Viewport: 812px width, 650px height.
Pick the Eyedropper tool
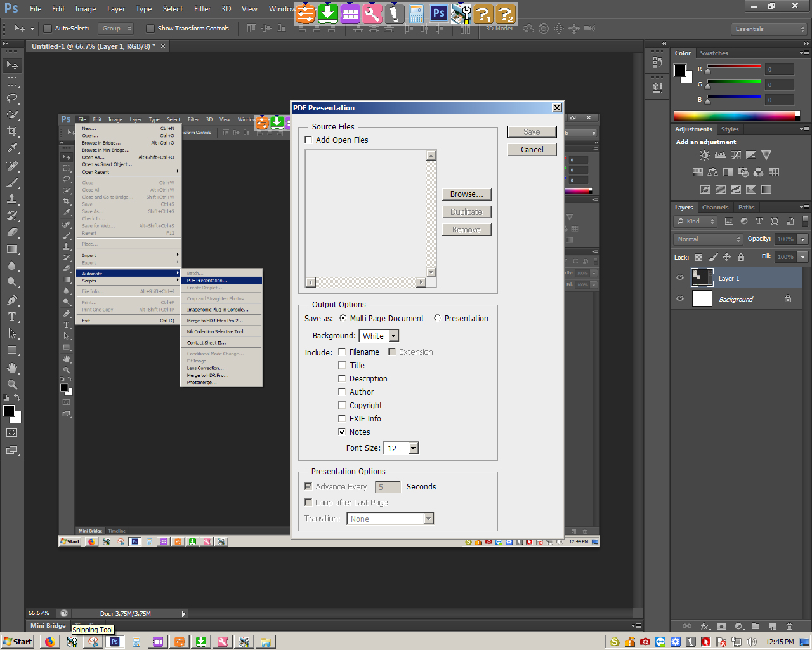pos(12,148)
